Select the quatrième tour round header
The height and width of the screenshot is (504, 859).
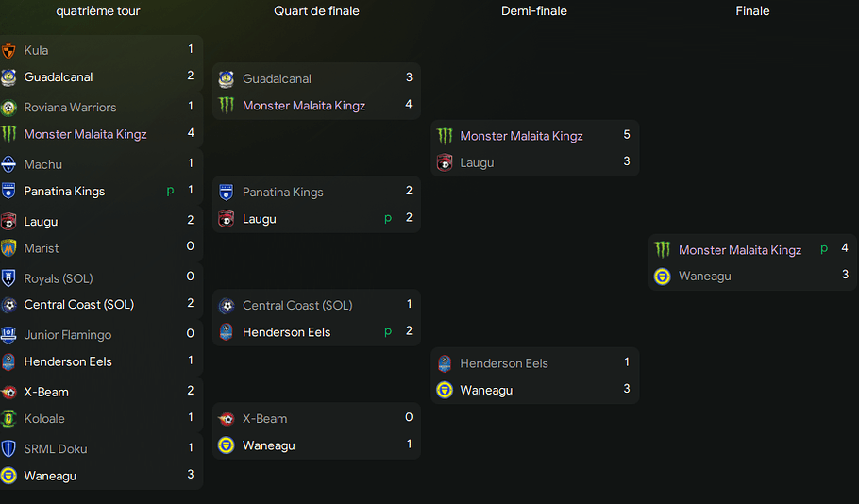(98, 11)
